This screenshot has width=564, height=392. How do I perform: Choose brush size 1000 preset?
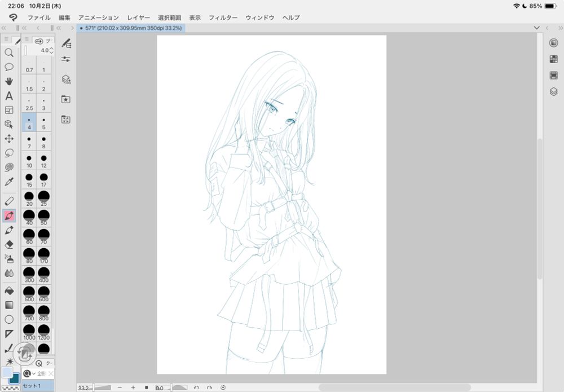(29, 333)
